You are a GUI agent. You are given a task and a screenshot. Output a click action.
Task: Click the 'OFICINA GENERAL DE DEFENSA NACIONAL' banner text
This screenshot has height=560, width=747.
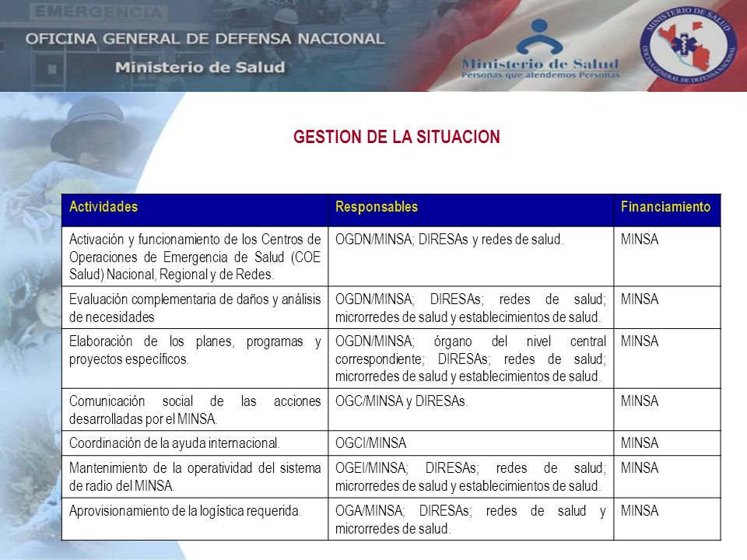205,39
